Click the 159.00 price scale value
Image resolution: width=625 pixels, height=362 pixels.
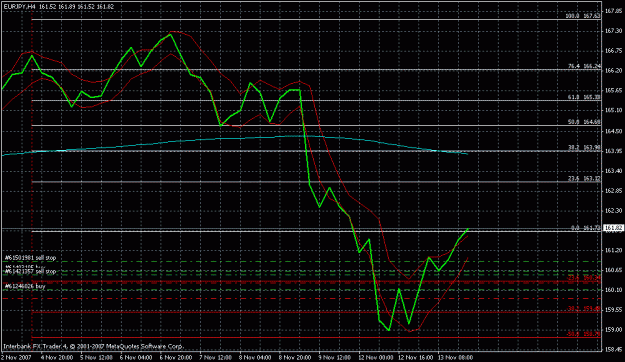tap(613, 330)
